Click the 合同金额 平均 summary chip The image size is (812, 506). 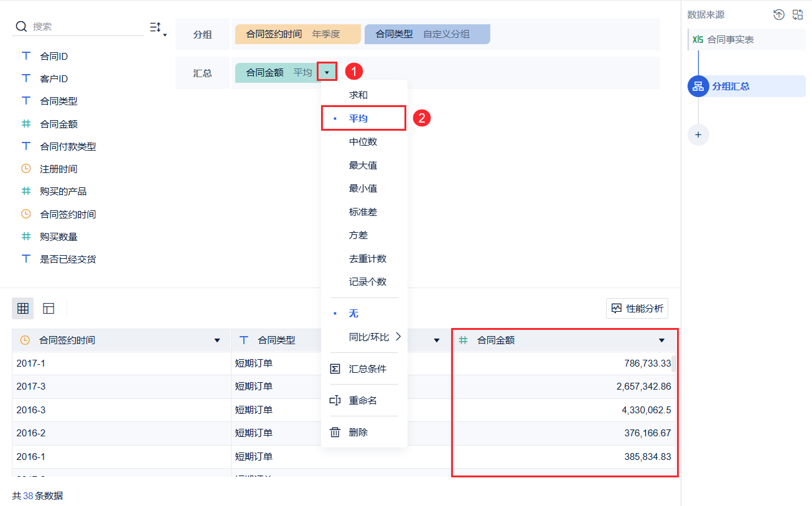click(286, 73)
